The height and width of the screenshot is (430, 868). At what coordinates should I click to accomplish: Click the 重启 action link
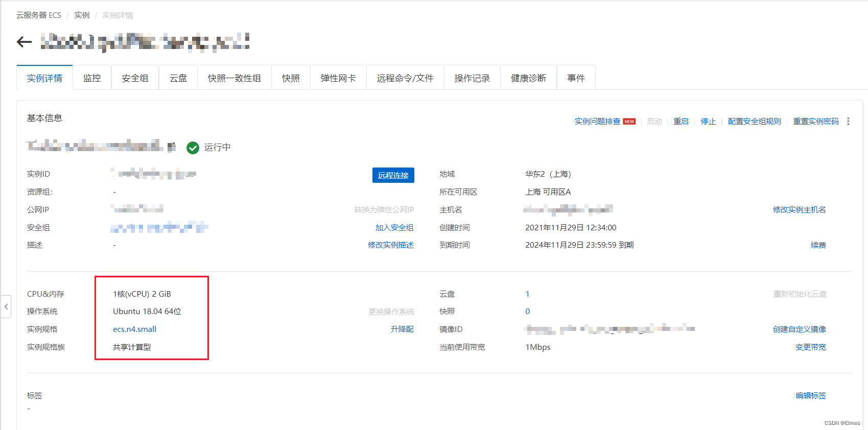(x=681, y=122)
